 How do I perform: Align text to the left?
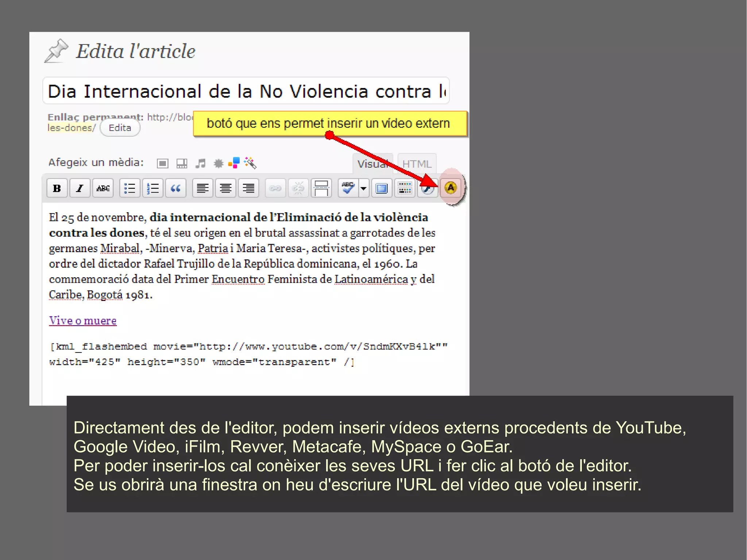point(203,188)
